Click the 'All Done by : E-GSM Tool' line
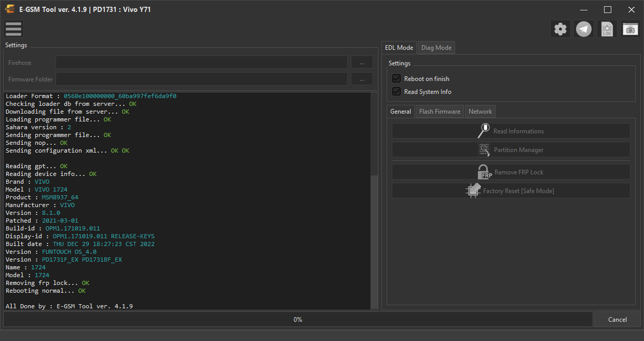This screenshot has height=341, width=644. pyautogui.click(x=69, y=306)
